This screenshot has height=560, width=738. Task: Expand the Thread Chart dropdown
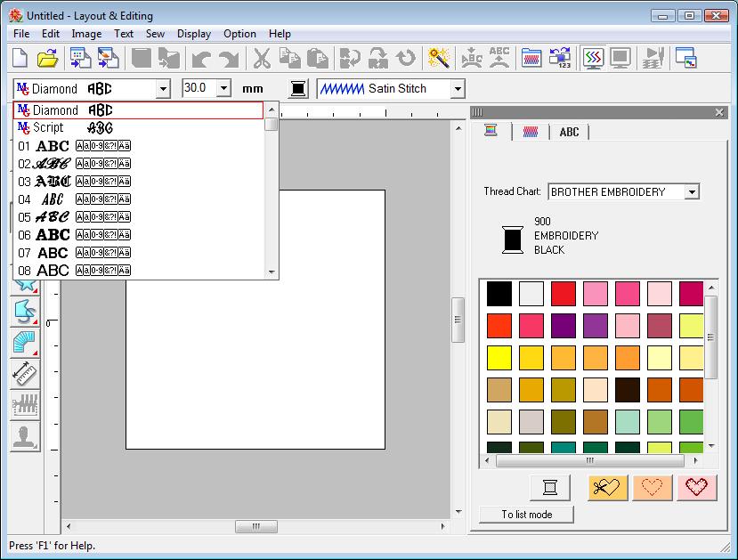[692, 191]
